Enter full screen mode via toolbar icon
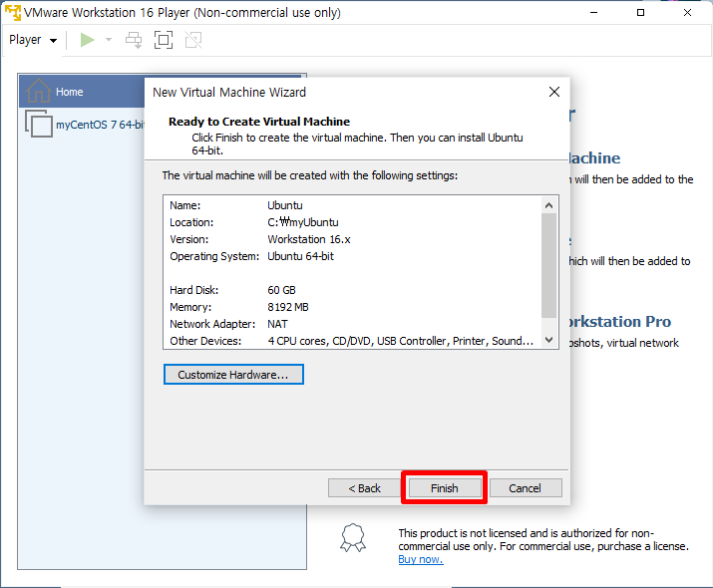This screenshot has width=713, height=588. (x=164, y=40)
